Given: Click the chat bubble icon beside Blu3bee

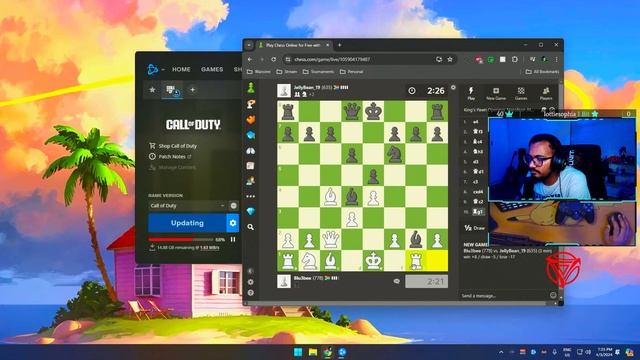Looking at the screenshot, I should tap(396, 281).
